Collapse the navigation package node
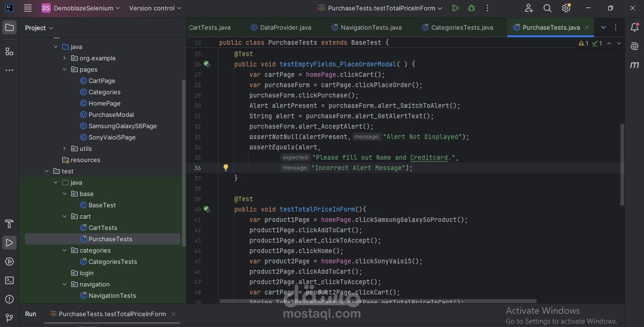Viewport: 644px width, 327px height. [x=65, y=284]
